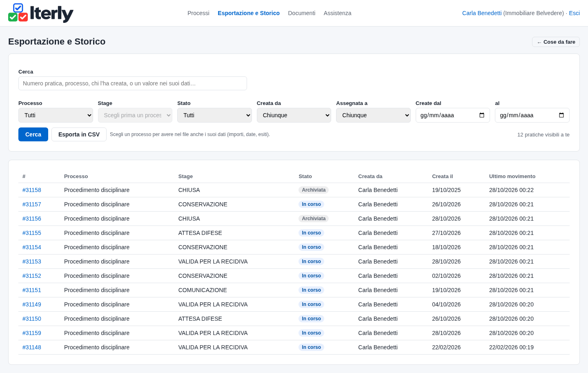Open the Documenti menu item

[302, 13]
